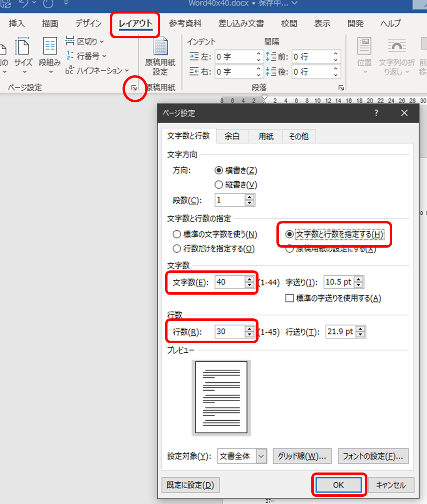Decrease 字送り with the down spinner
Image resolution: width=427 pixels, height=504 pixels.
[359, 285]
